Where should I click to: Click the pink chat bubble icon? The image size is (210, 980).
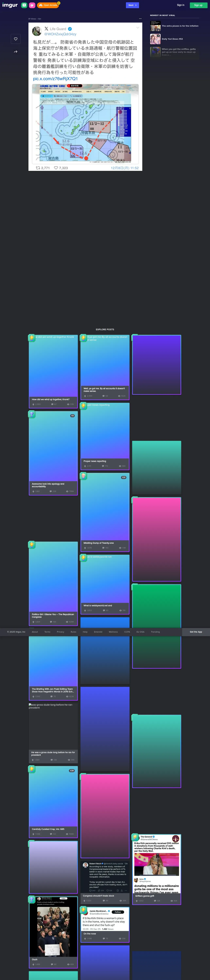pyautogui.click(x=32, y=5)
